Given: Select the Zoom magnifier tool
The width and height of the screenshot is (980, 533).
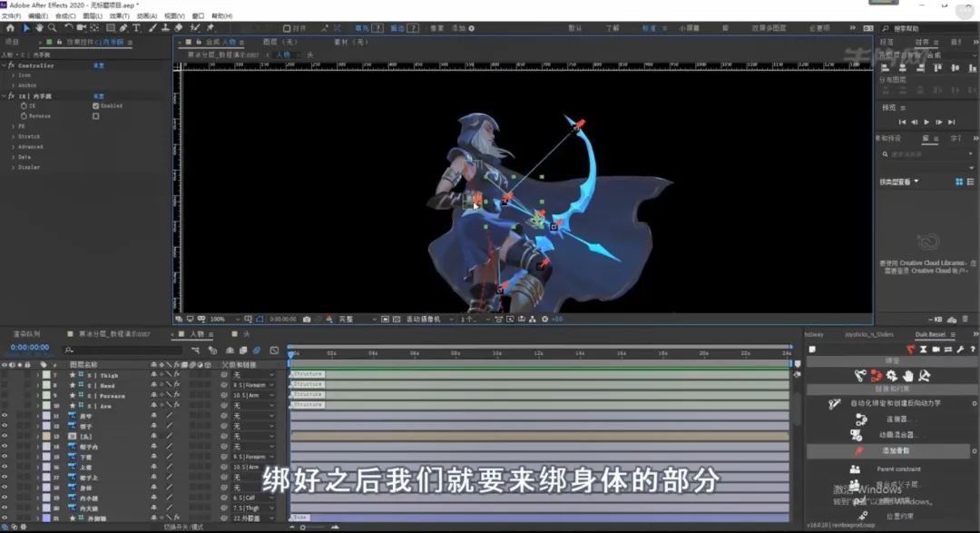Looking at the screenshot, I should pyautogui.click(x=51, y=28).
